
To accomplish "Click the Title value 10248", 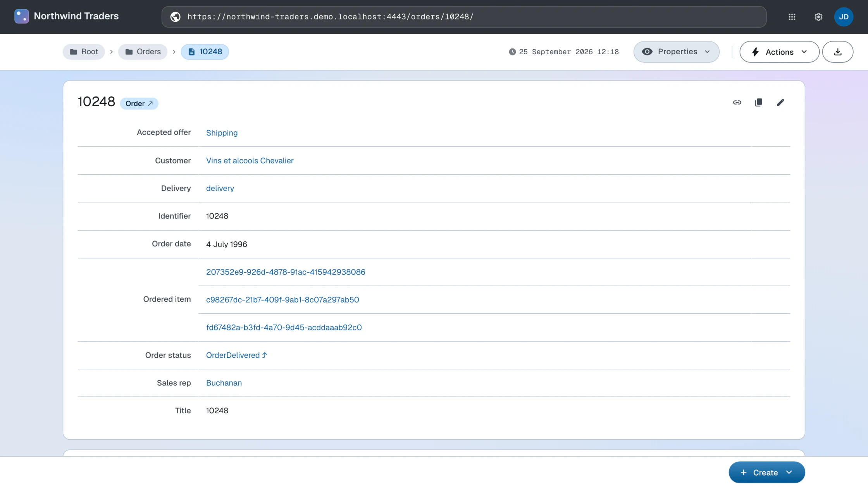I will pyautogui.click(x=217, y=411).
